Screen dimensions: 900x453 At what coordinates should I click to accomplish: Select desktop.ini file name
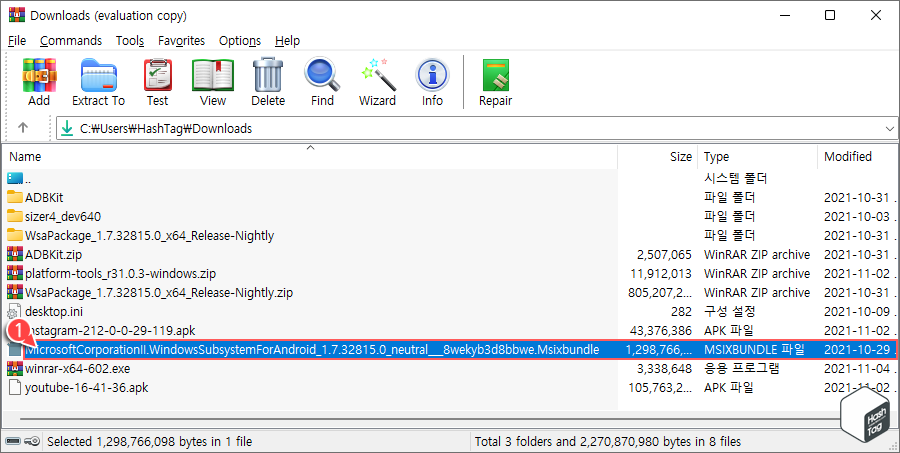click(x=54, y=311)
